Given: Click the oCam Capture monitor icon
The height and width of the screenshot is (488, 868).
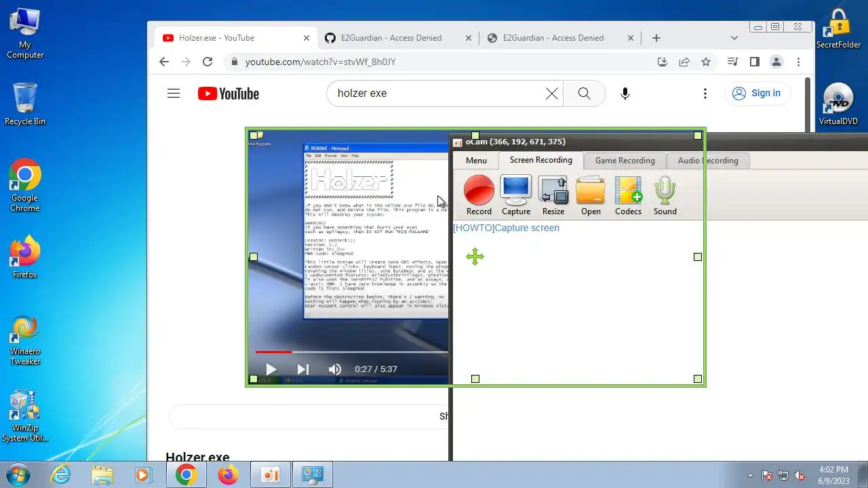Looking at the screenshot, I should pyautogui.click(x=515, y=196).
